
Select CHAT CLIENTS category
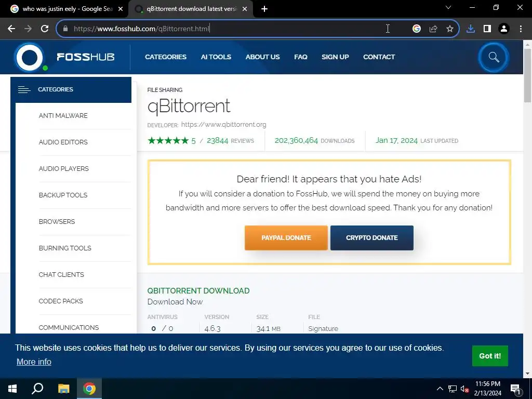click(61, 274)
